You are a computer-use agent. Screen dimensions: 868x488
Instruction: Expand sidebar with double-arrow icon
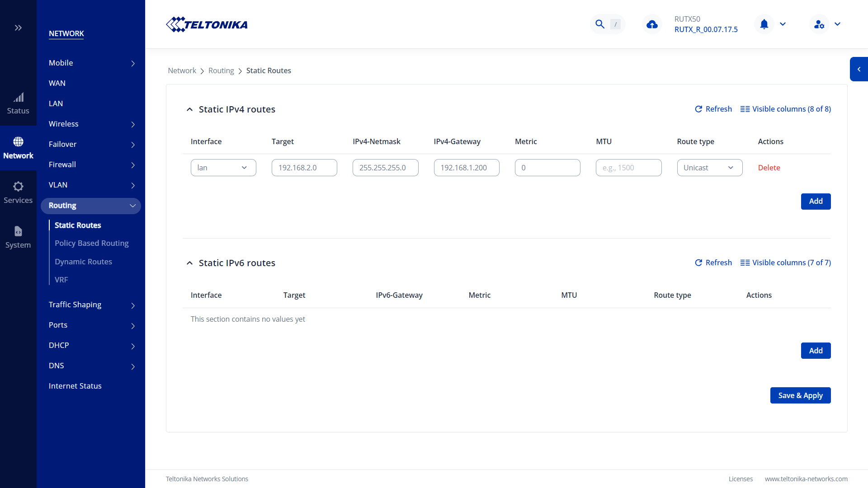click(x=18, y=28)
